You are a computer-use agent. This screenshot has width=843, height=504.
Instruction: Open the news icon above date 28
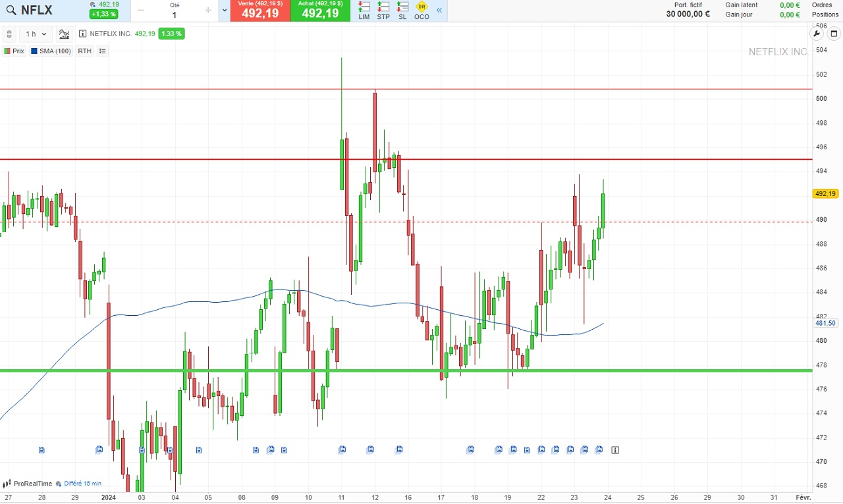pyautogui.click(x=41, y=450)
